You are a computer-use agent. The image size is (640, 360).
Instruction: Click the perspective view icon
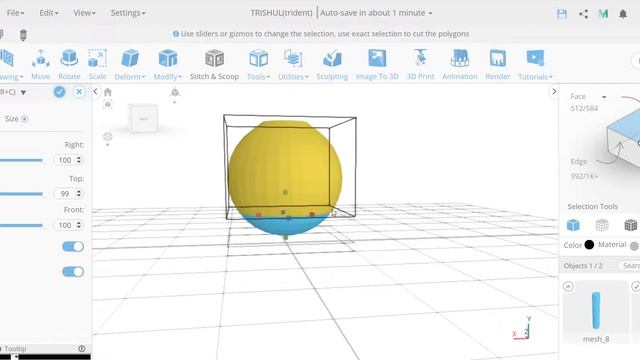175,93
